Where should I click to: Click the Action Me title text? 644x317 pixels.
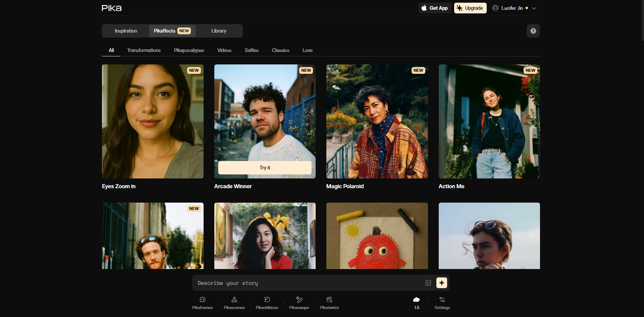pos(451,186)
